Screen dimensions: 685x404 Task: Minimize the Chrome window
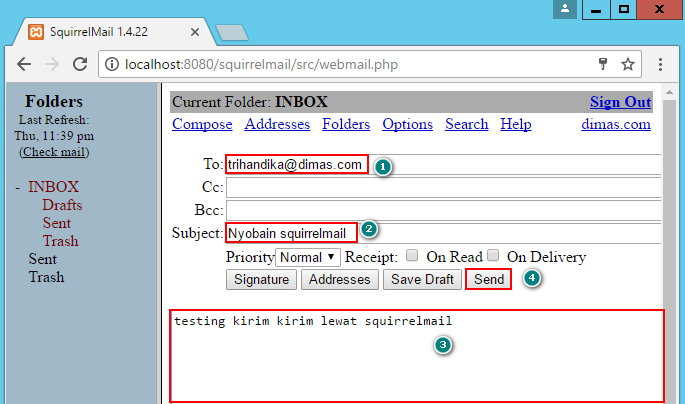click(596, 9)
